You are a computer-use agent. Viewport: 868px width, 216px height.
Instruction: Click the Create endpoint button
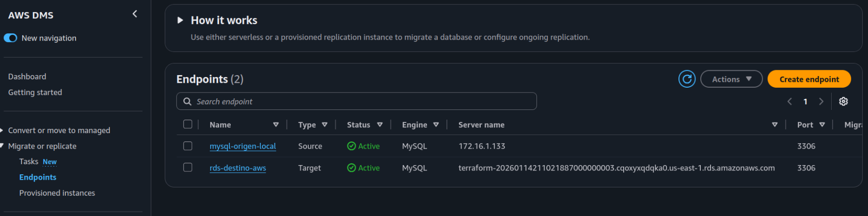(x=809, y=79)
